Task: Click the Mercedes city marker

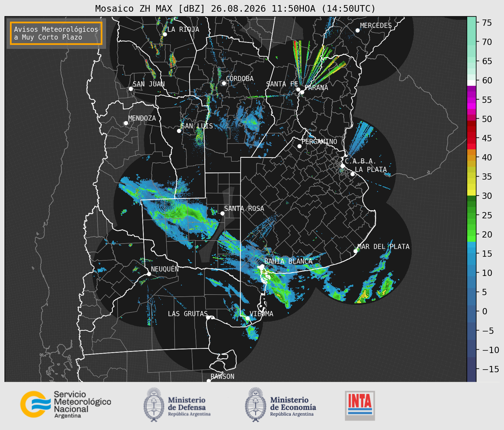Action: pos(357,31)
